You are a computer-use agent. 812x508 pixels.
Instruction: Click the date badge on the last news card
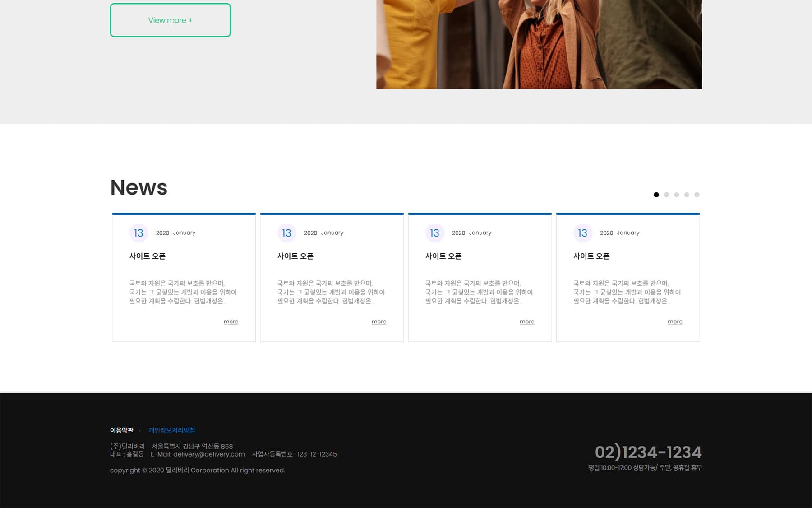point(582,233)
